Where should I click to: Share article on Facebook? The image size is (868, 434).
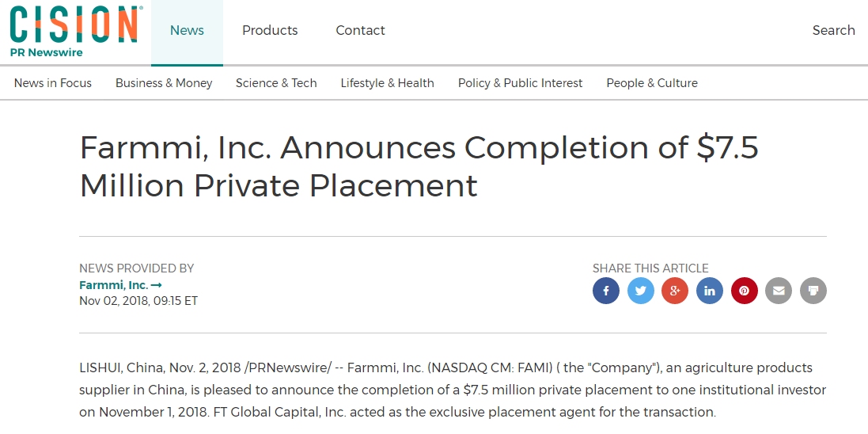tap(605, 291)
